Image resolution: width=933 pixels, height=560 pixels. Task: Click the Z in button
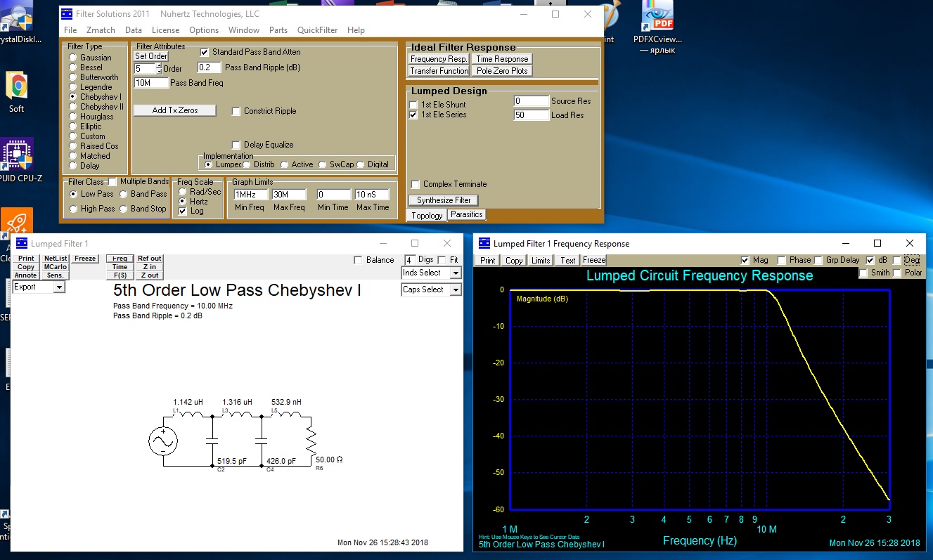point(149,267)
